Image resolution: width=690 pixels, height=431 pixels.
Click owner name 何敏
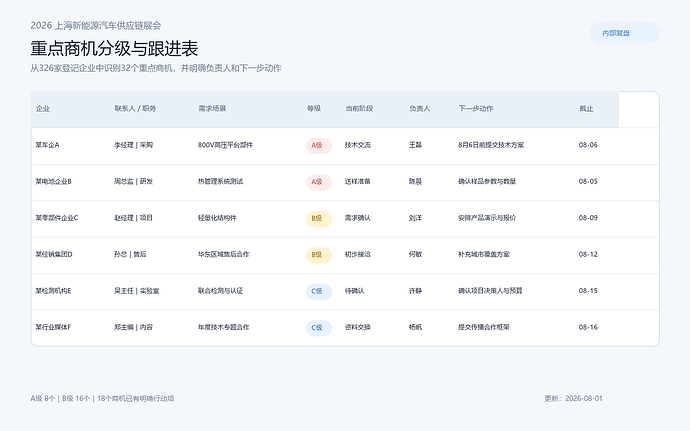click(415, 254)
